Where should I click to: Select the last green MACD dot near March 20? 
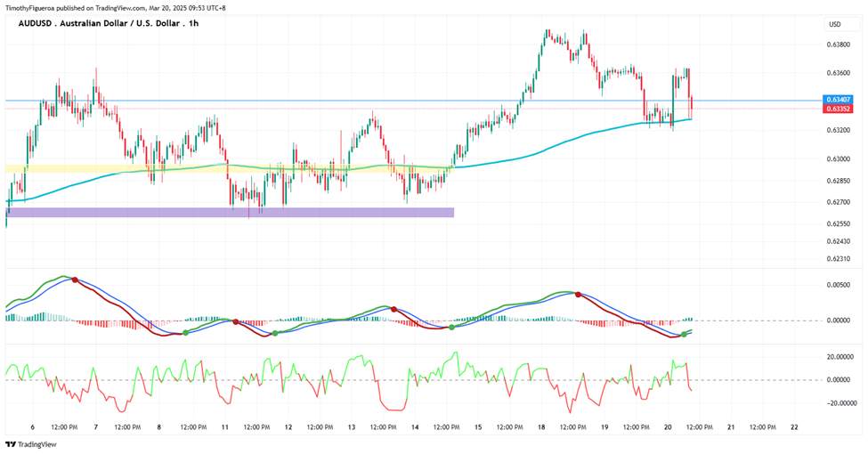click(x=684, y=335)
